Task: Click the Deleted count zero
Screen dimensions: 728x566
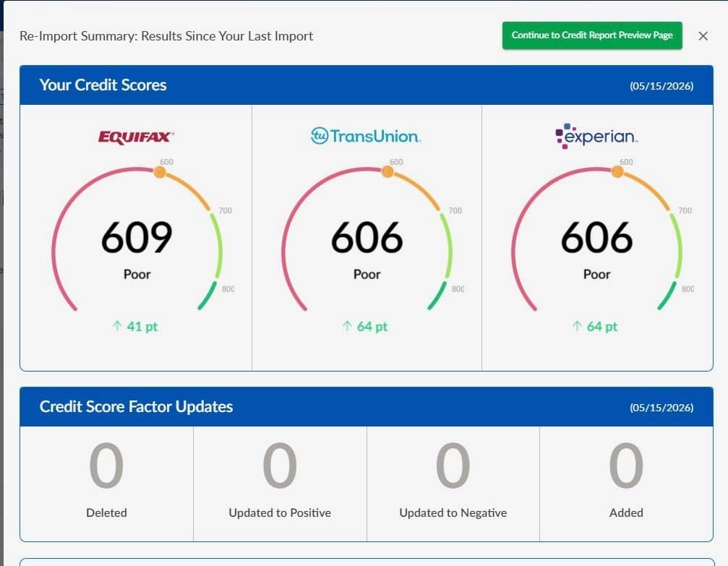Action: tap(106, 466)
